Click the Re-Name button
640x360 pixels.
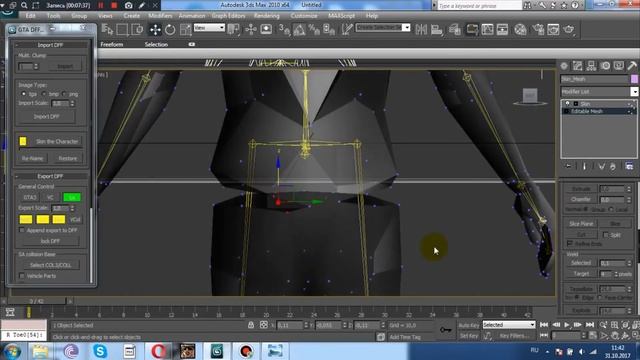click(33, 158)
